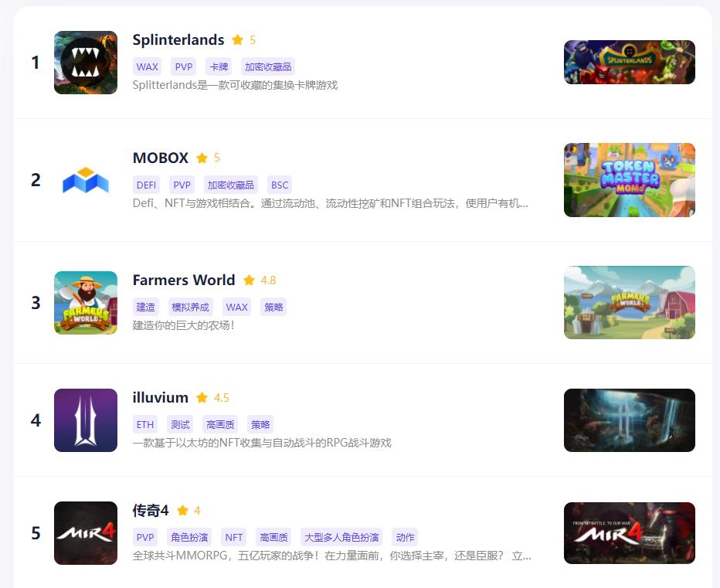Select the BSC tag
720x588 pixels.
[280, 185]
